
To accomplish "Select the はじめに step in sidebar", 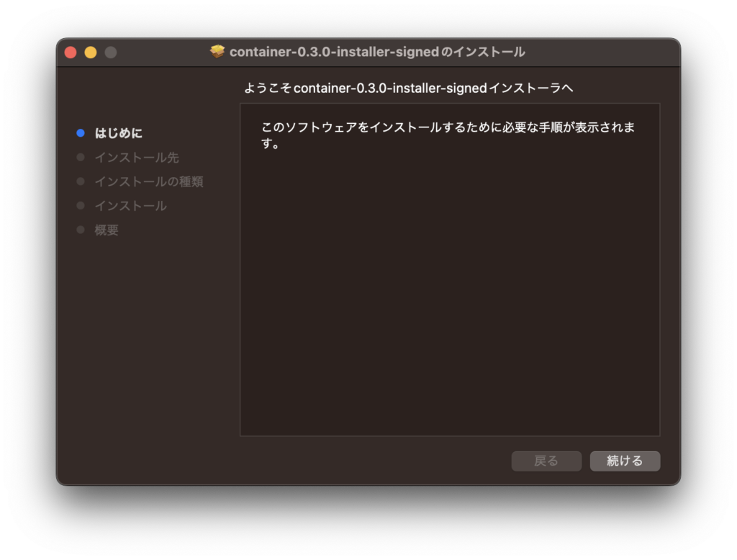I will coord(119,133).
